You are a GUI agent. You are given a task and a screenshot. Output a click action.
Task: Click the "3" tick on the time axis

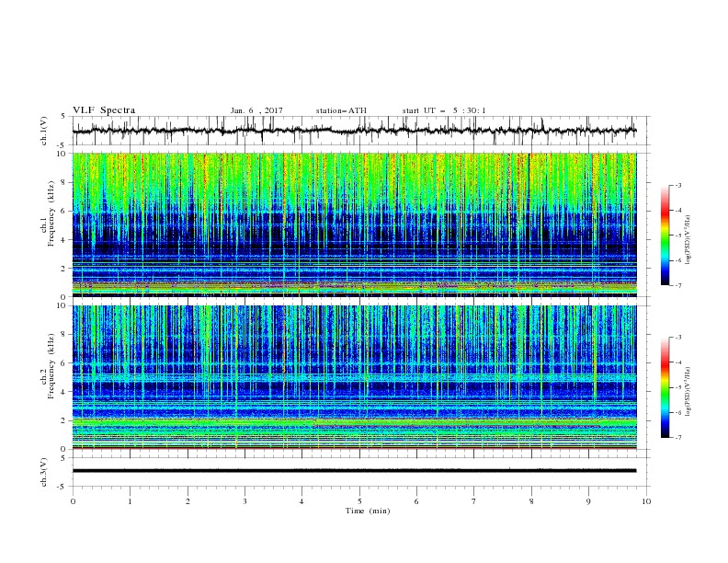(245, 501)
